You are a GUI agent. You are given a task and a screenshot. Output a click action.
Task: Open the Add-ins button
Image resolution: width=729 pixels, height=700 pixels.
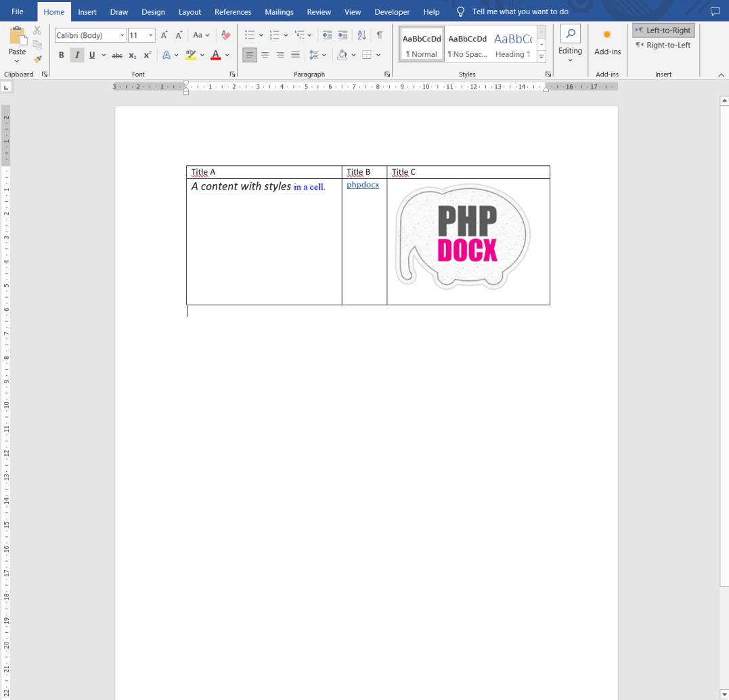607,42
